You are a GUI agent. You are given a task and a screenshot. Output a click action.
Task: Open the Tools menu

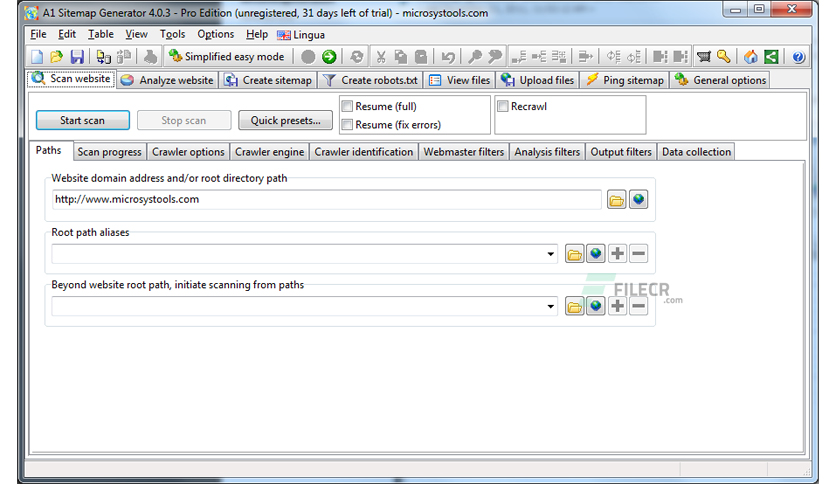click(173, 34)
